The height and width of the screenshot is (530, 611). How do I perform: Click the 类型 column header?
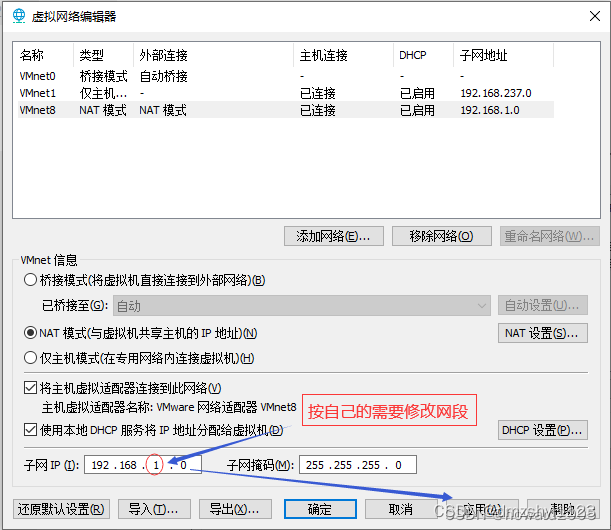[x=103, y=55]
